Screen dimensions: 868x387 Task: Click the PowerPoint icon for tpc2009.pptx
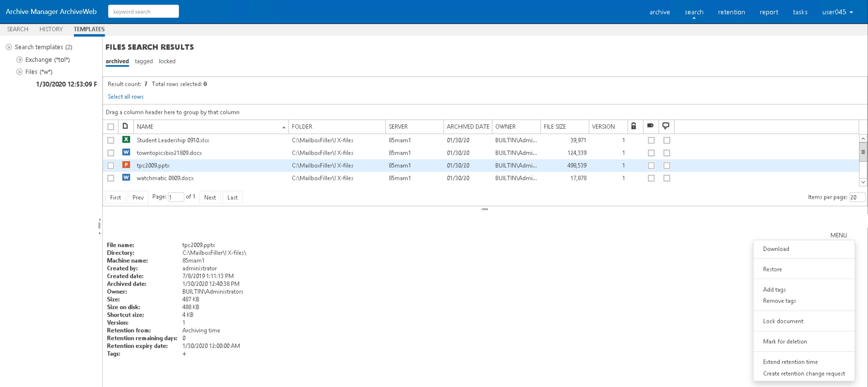pos(126,165)
